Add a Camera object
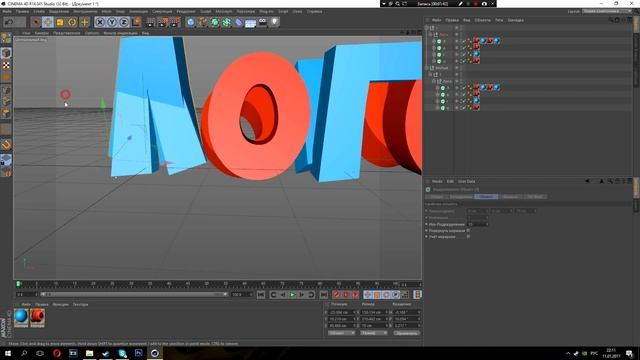The image size is (640, 360). (262, 22)
